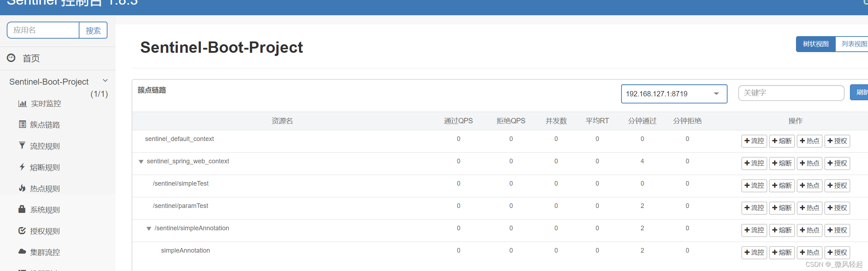The width and height of the screenshot is (868, 271).
Task: Focus the 关键字 keyword field
Action: click(x=791, y=93)
